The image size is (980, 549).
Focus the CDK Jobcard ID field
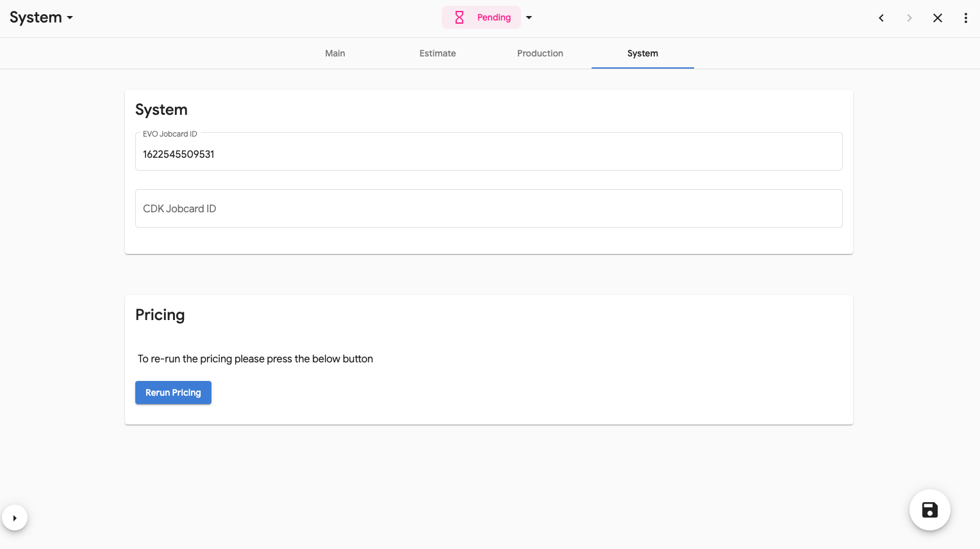pos(489,208)
